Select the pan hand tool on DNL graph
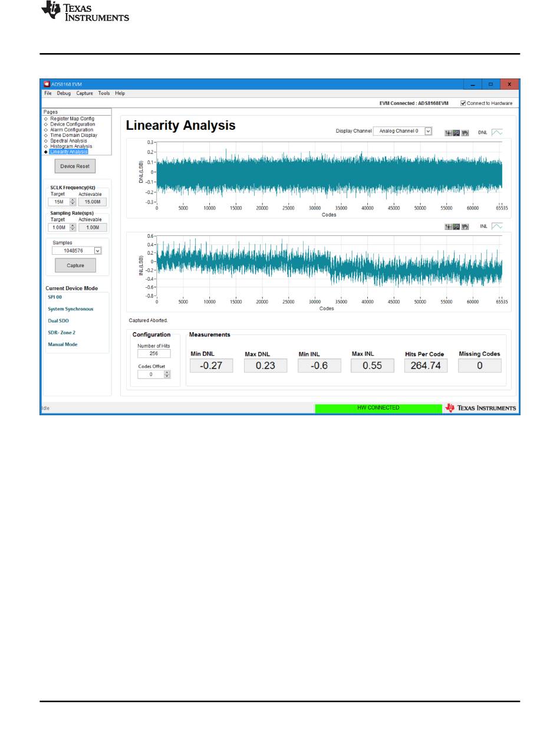Viewport: 560px width, 732px height. click(x=465, y=133)
